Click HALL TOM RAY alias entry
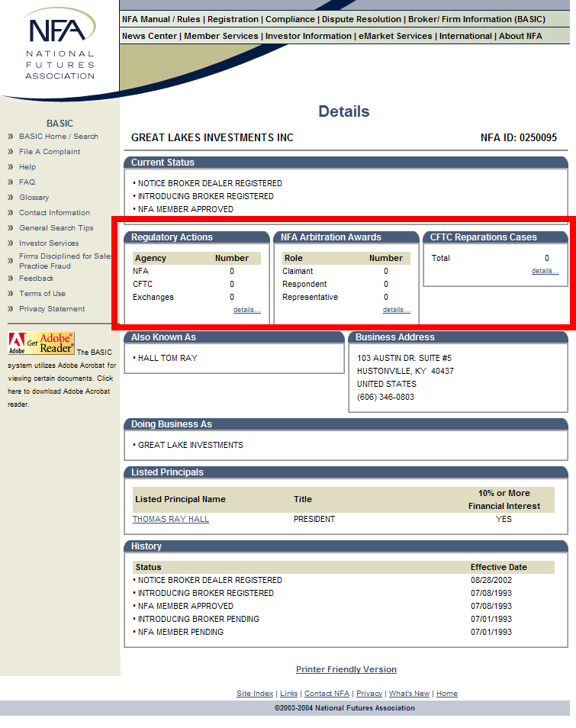 [168, 359]
